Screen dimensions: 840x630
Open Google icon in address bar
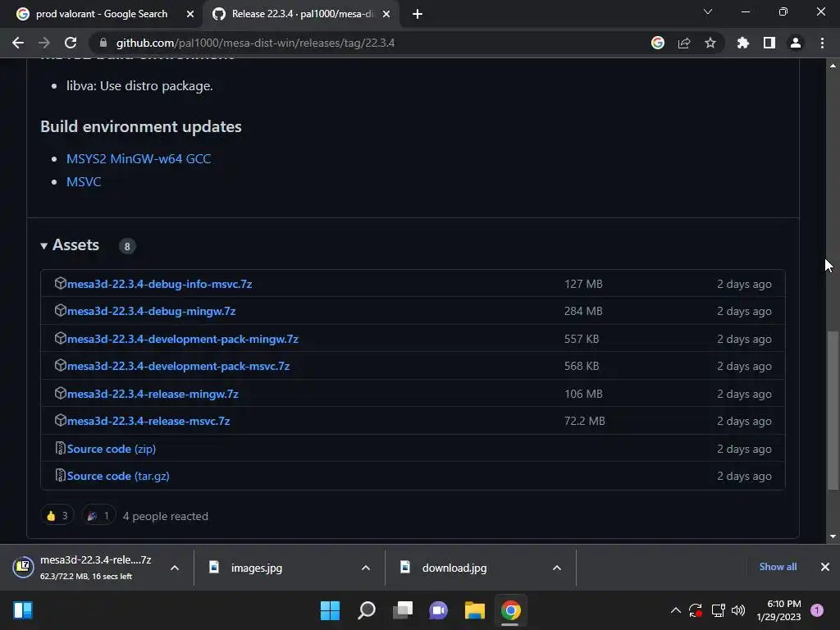point(658,43)
